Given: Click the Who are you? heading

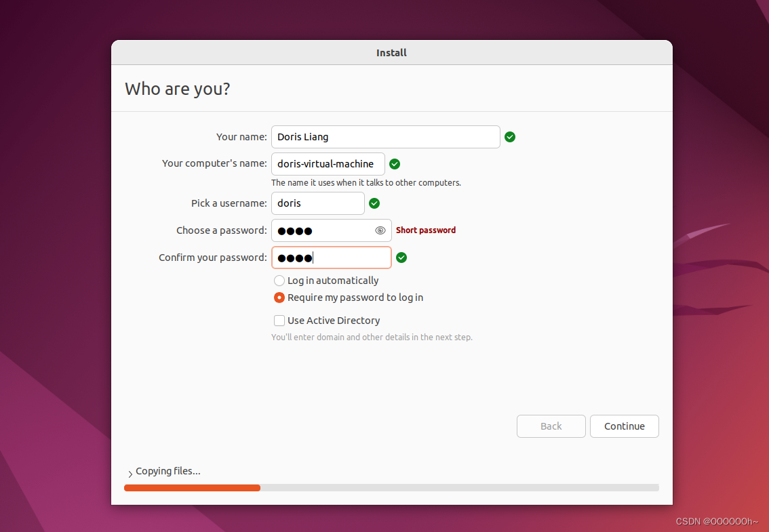Looking at the screenshot, I should point(178,89).
